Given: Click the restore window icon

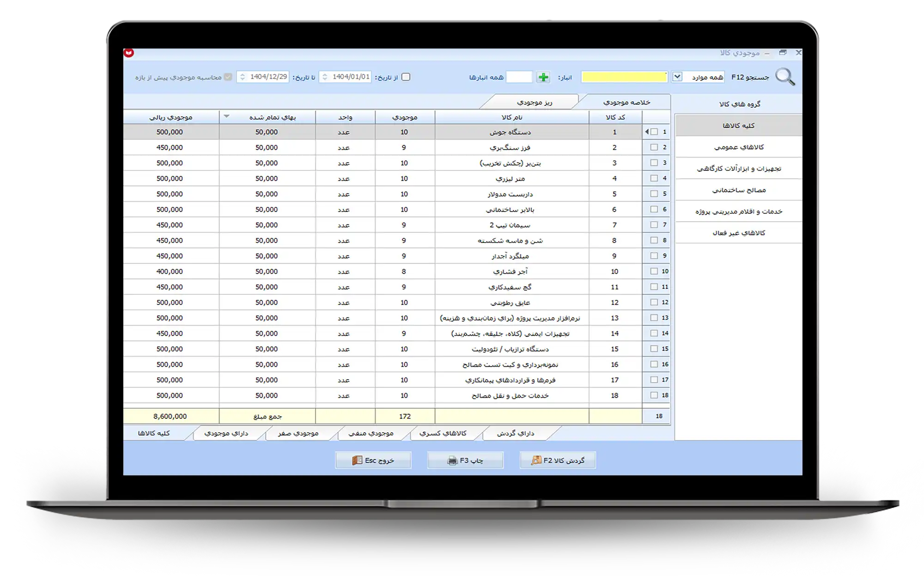Looking at the screenshot, I should pyautogui.click(x=783, y=53).
